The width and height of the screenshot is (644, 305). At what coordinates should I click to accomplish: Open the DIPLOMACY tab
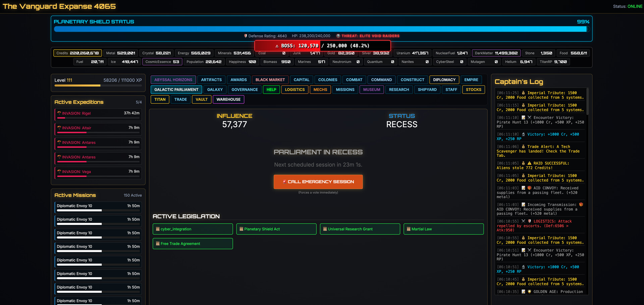click(444, 80)
